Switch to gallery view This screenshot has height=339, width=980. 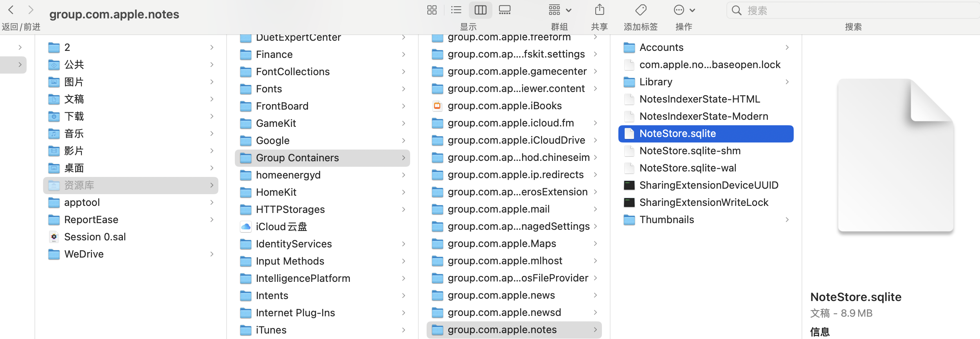pos(504,10)
